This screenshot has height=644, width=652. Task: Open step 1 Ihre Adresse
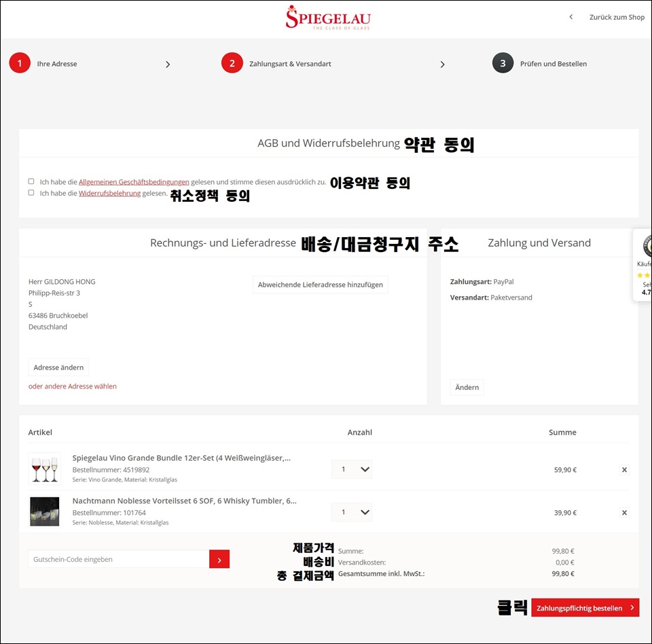[57, 64]
